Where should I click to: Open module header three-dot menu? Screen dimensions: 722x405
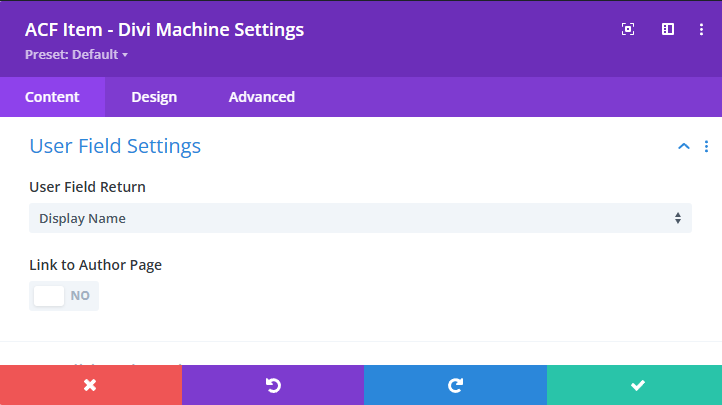point(701,29)
